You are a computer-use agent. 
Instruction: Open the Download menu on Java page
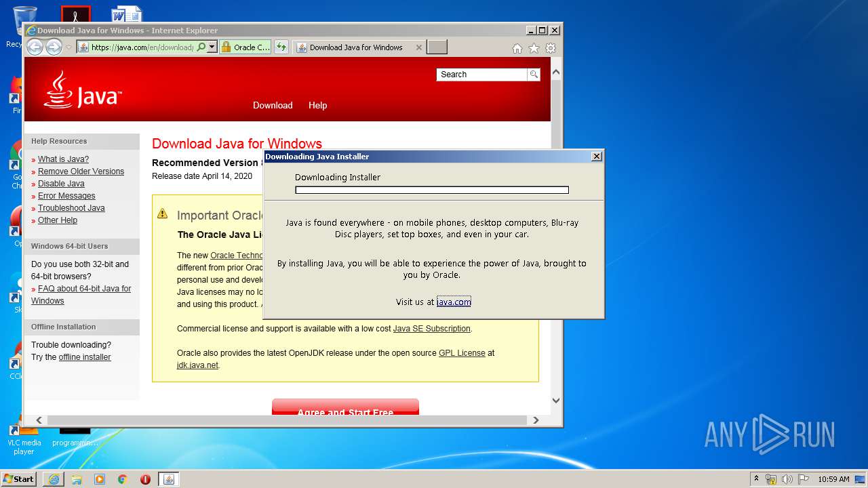[x=273, y=105]
